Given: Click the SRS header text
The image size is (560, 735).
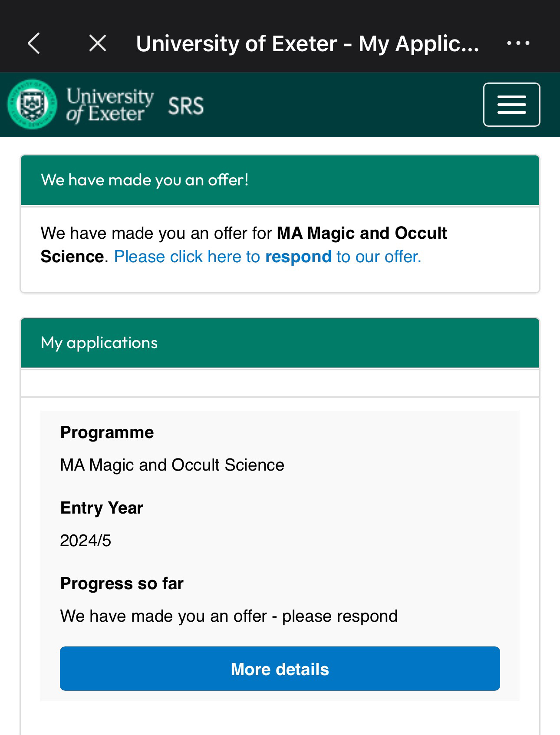Looking at the screenshot, I should click(x=186, y=106).
